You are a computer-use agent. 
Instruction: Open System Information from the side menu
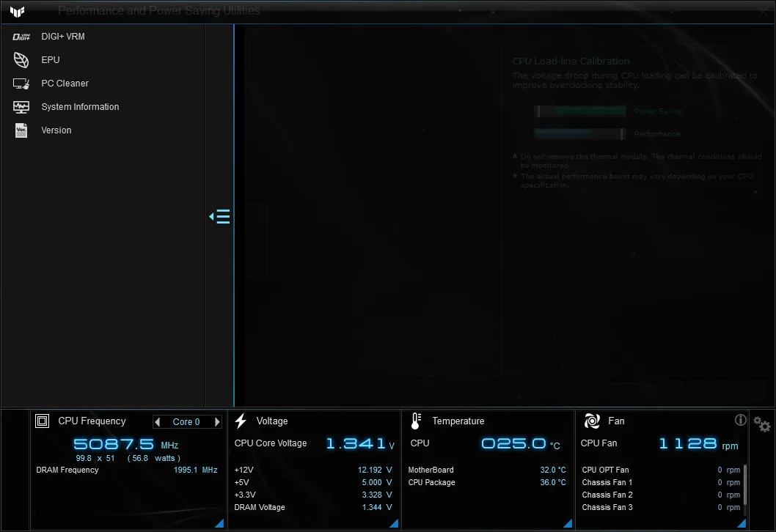[80, 107]
